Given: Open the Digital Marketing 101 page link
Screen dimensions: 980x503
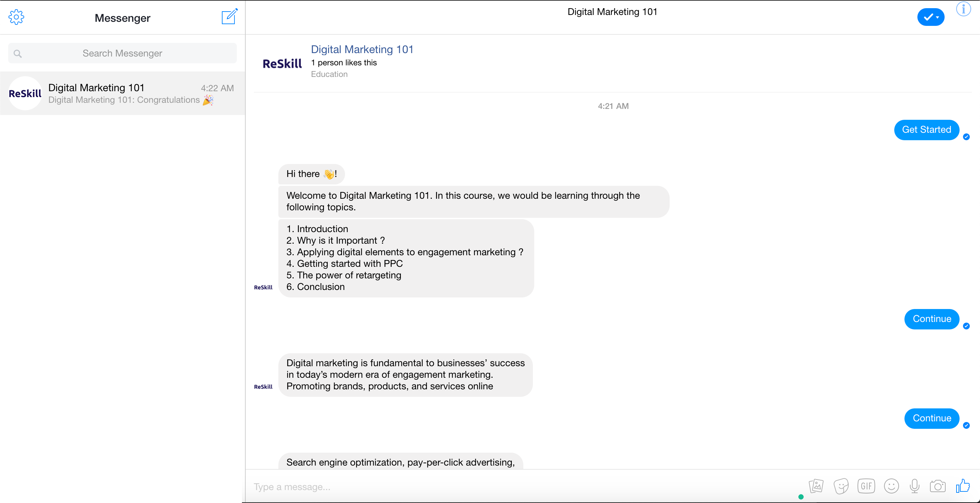Looking at the screenshot, I should (x=362, y=49).
